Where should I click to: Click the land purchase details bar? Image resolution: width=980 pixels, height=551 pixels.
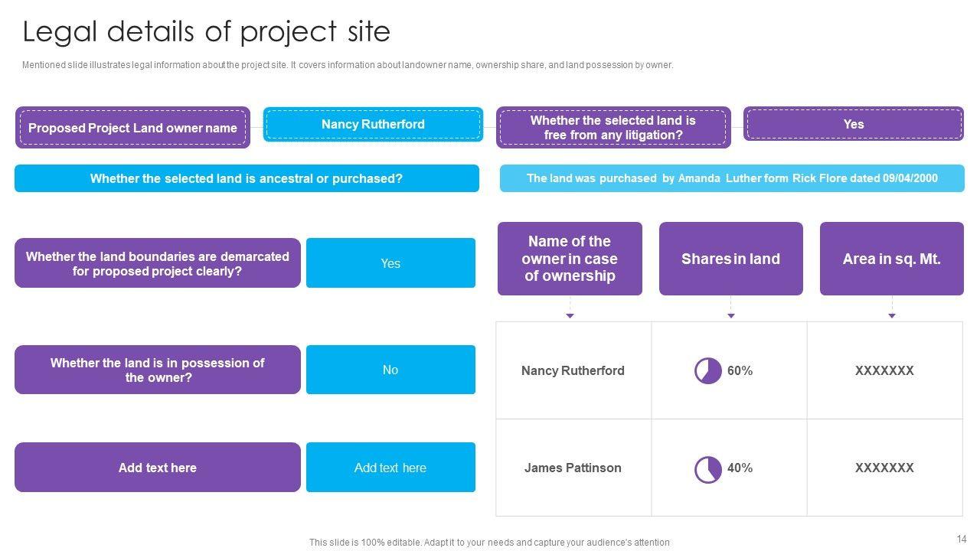(x=732, y=178)
